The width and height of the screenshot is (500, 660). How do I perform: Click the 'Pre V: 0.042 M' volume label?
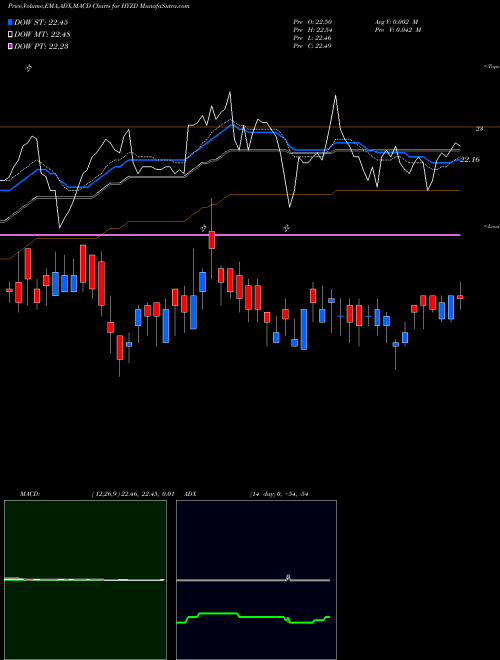[x=399, y=30]
